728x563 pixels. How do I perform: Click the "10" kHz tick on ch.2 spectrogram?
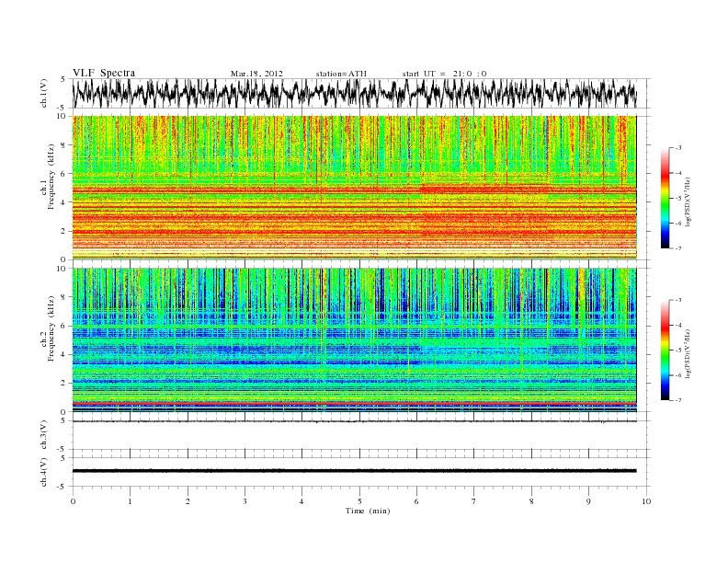click(63, 269)
